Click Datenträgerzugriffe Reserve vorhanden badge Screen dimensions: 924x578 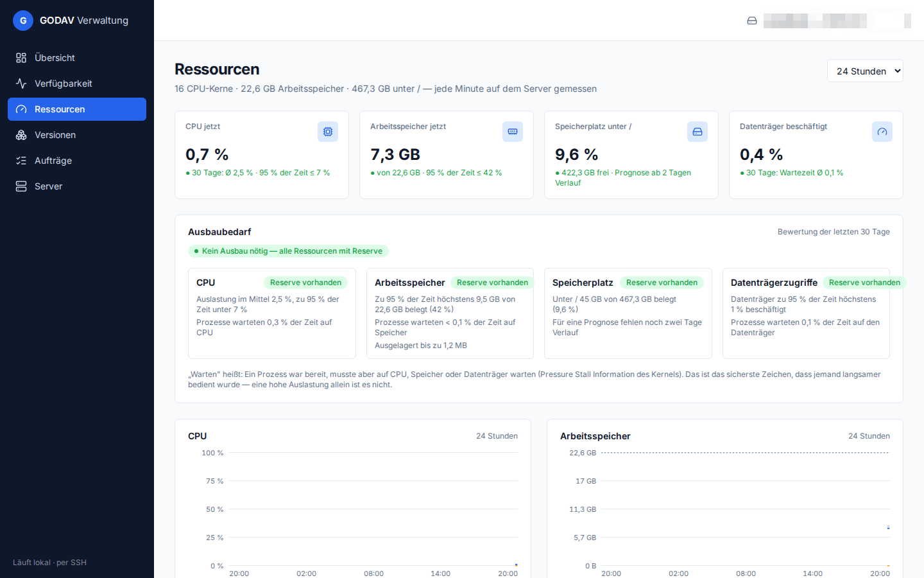point(864,283)
